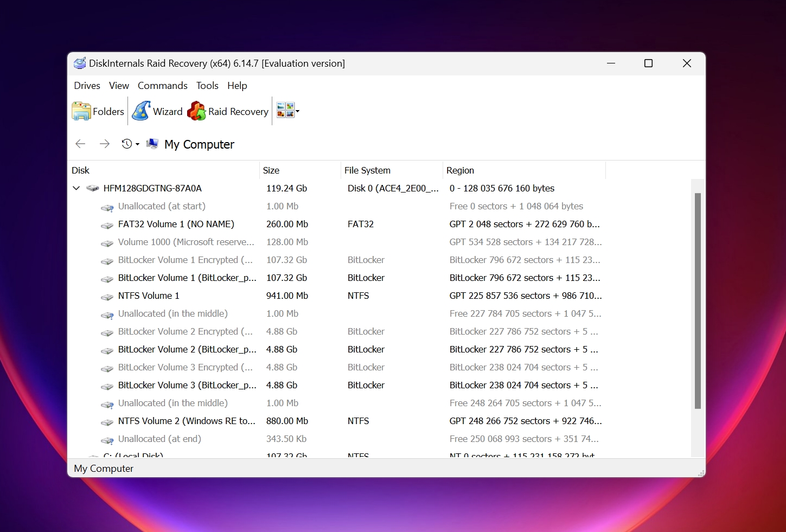
Task: Select the NTFS Volume 1 row
Action: pyautogui.click(x=379, y=296)
